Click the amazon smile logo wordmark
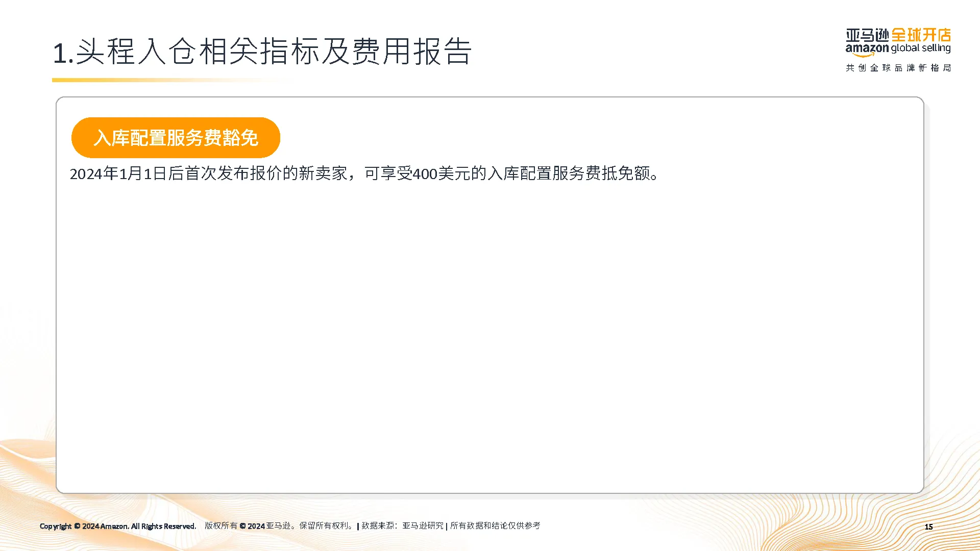This screenshot has width=980, height=551. [x=867, y=49]
